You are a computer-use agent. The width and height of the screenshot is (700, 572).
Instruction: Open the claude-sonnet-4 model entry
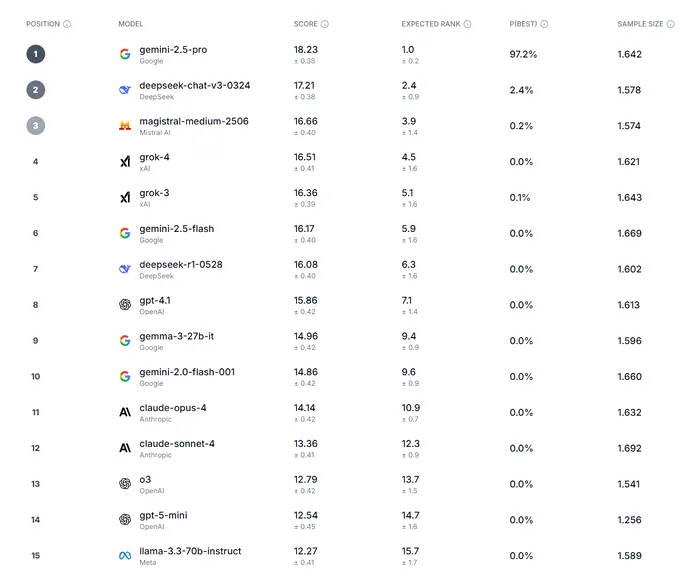[177, 444]
